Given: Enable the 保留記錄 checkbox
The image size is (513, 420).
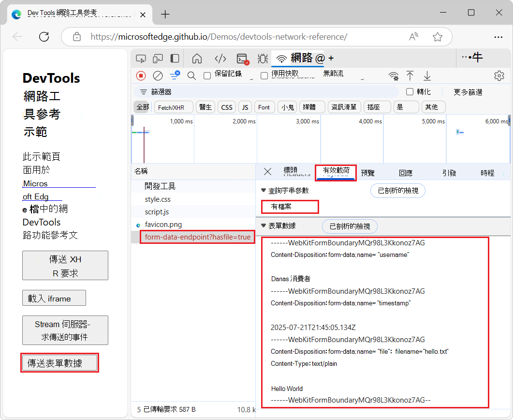Looking at the screenshot, I should [x=206, y=75].
